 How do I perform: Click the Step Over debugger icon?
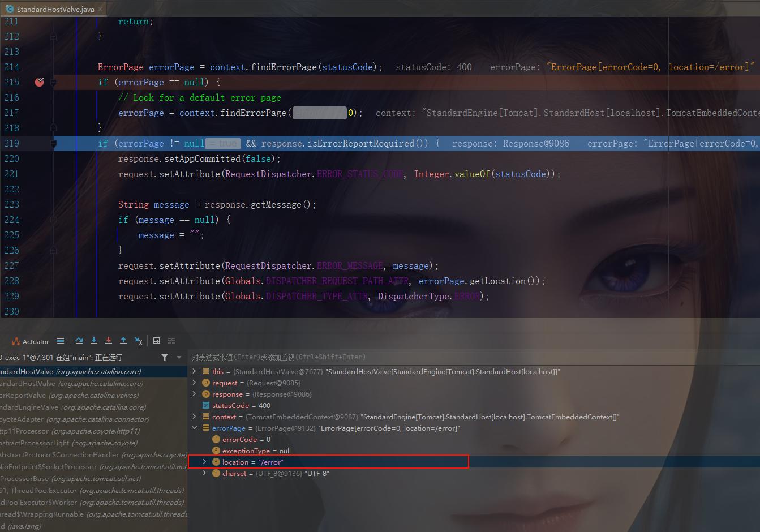[79, 341]
